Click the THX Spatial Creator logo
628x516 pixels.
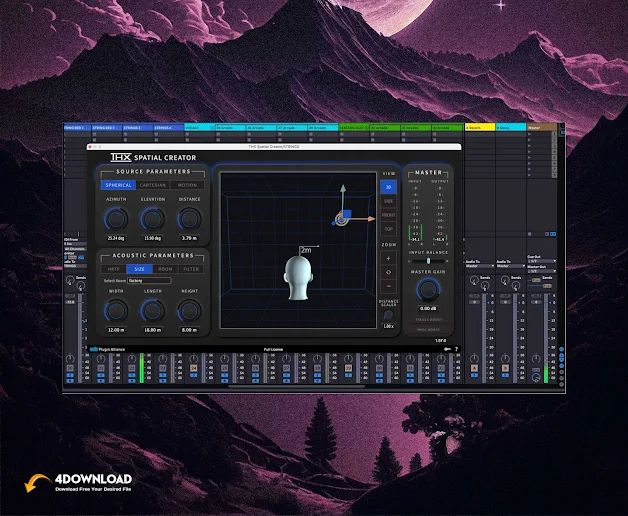tap(153, 157)
